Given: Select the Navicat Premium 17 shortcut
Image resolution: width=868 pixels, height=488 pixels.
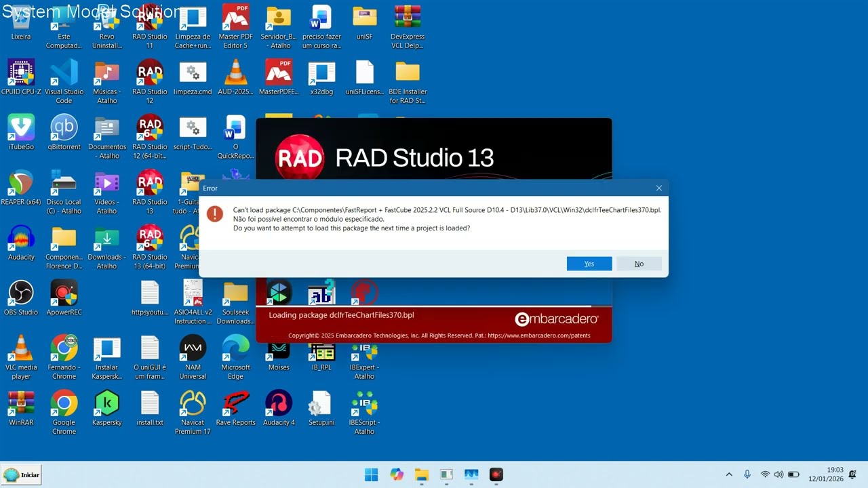Looking at the screenshot, I should click(x=193, y=412).
